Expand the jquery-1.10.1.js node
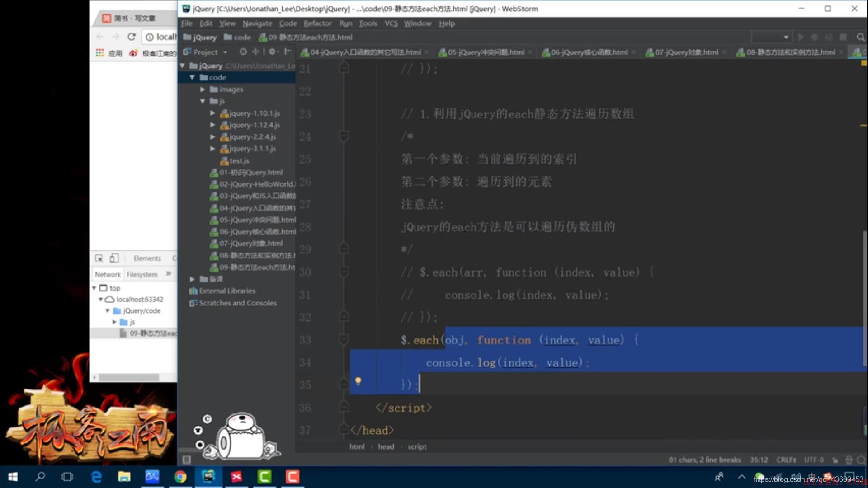This screenshot has width=868, height=488. click(x=212, y=113)
